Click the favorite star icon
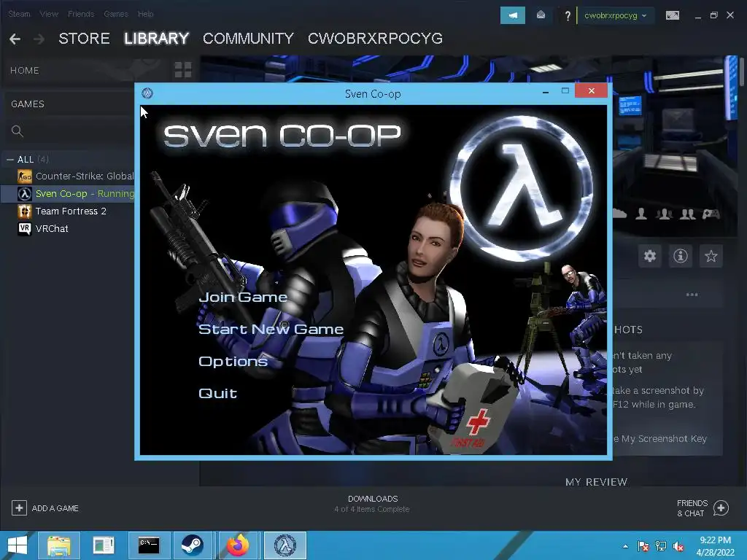This screenshot has height=560, width=747. [x=711, y=256]
